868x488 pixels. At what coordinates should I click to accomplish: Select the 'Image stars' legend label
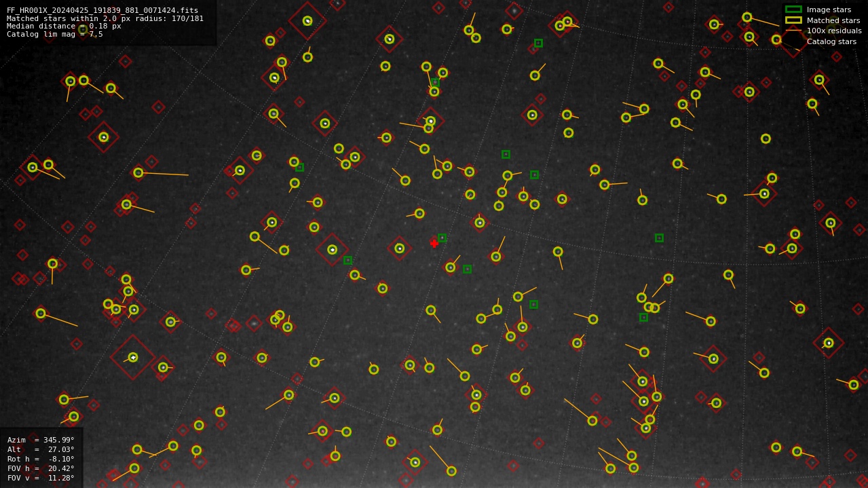pyautogui.click(x=829, y=10)
